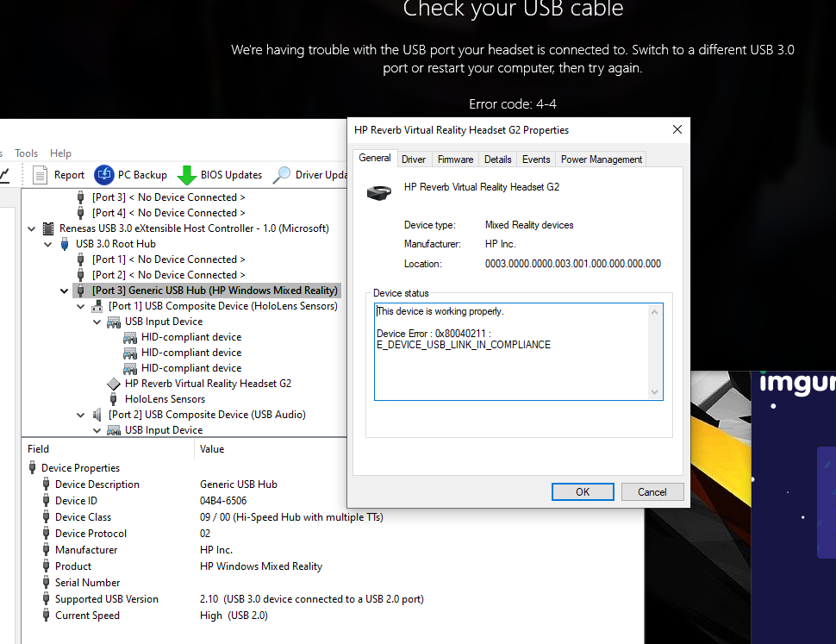Close the HP Reverb Properties dialog
The image size is (836, 644).
point(677,129)
